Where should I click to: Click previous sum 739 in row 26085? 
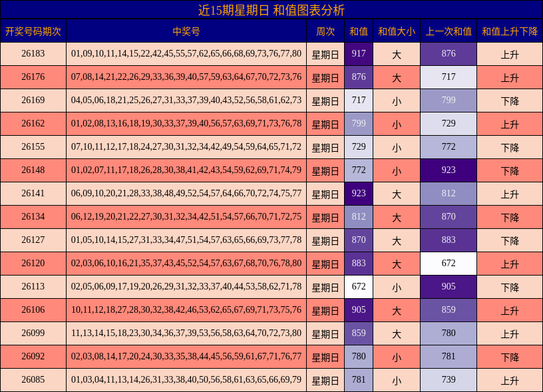[x=449, y=380]
